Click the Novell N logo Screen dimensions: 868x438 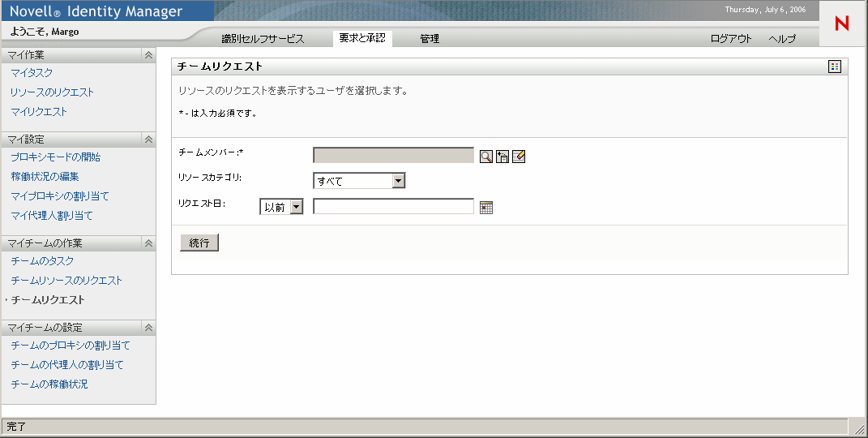tap(842, 24)
